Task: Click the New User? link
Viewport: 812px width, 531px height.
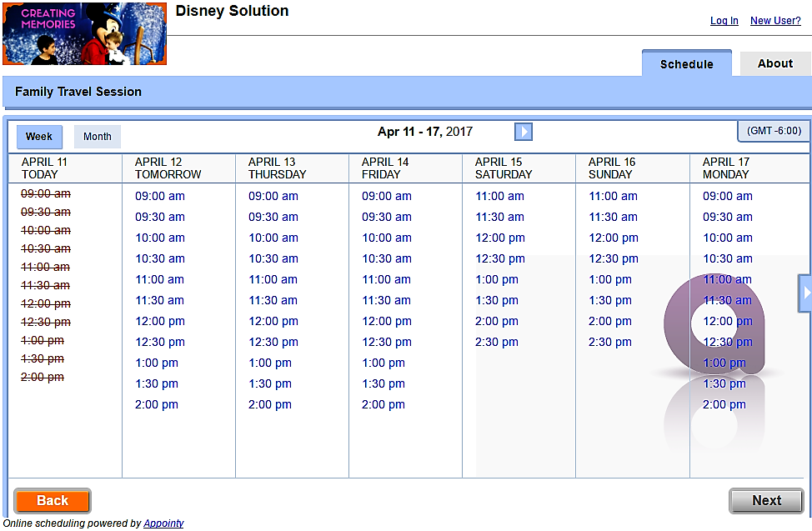Action: pos(775,21)
